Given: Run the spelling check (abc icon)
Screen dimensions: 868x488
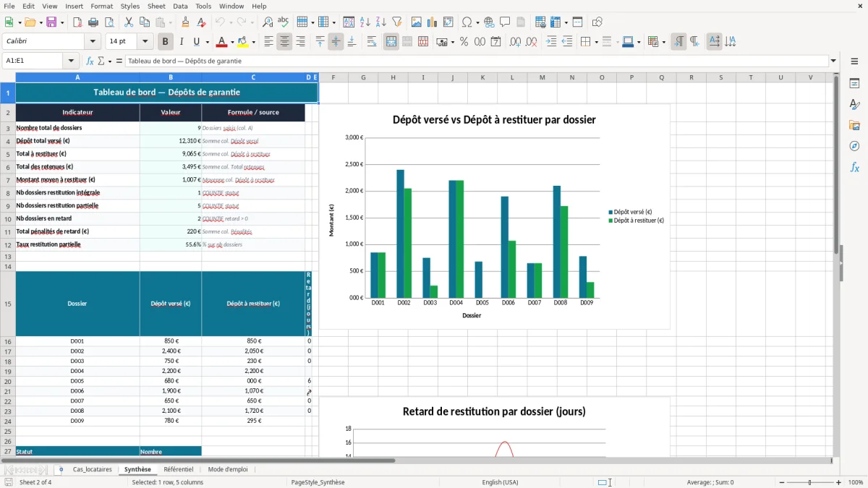Looking at the screenshot, I should [x=284, y=22].
